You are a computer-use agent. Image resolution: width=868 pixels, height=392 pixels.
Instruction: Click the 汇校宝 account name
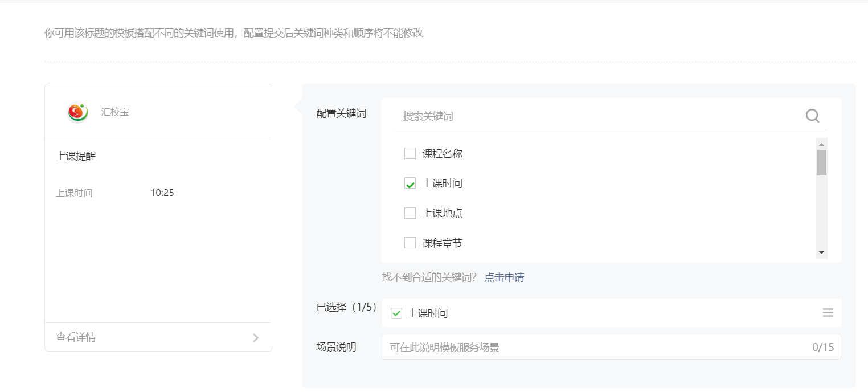click(115, 112)
